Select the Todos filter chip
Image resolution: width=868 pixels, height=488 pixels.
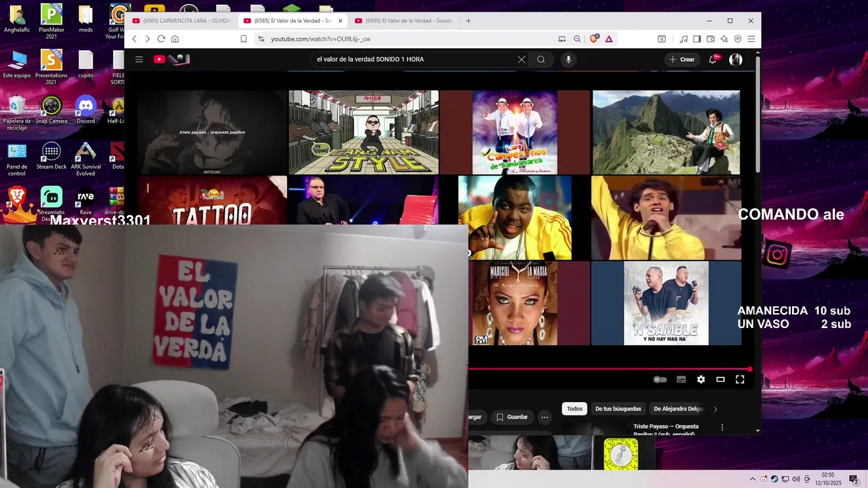(574, 409)
